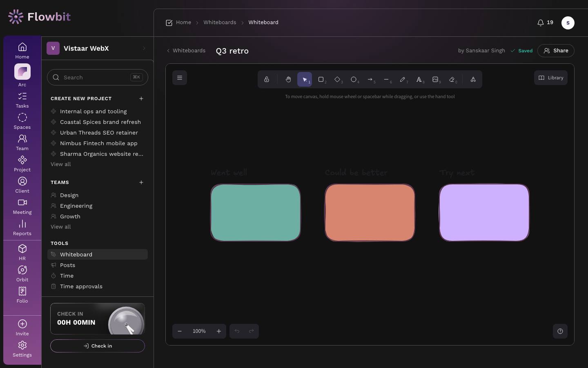Select Posts under Tools
Viewport: 588px width, 368px height.
point(98,265)
